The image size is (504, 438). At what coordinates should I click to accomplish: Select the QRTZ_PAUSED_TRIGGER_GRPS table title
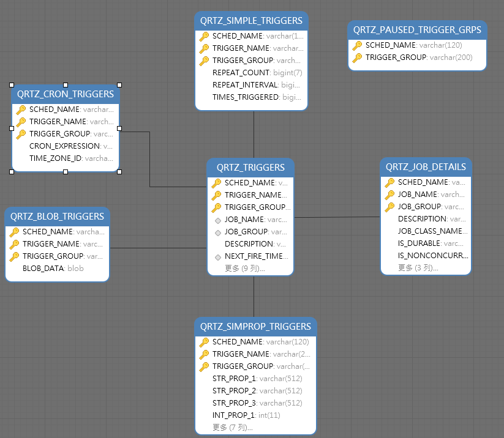click(417, 30)
